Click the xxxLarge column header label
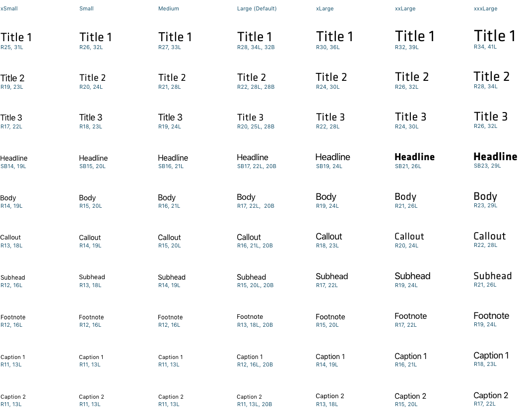524x420 pixels. 485,9
